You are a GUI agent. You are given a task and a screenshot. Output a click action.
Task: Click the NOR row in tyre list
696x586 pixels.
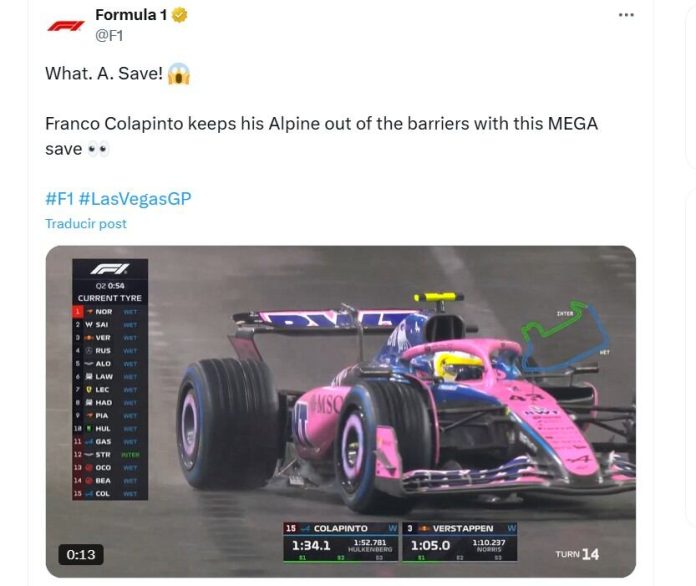click(x=110, y=312)
